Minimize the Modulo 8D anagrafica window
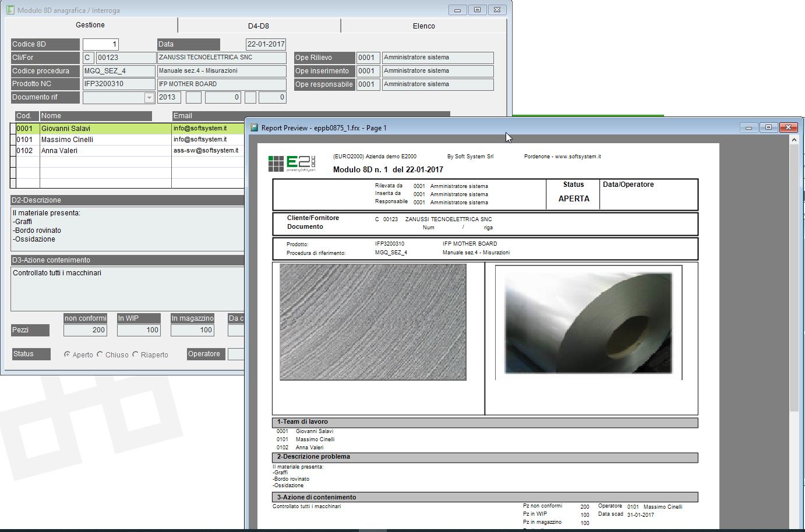The width and height of the screenshot is (805, 532). click(457, 10)
